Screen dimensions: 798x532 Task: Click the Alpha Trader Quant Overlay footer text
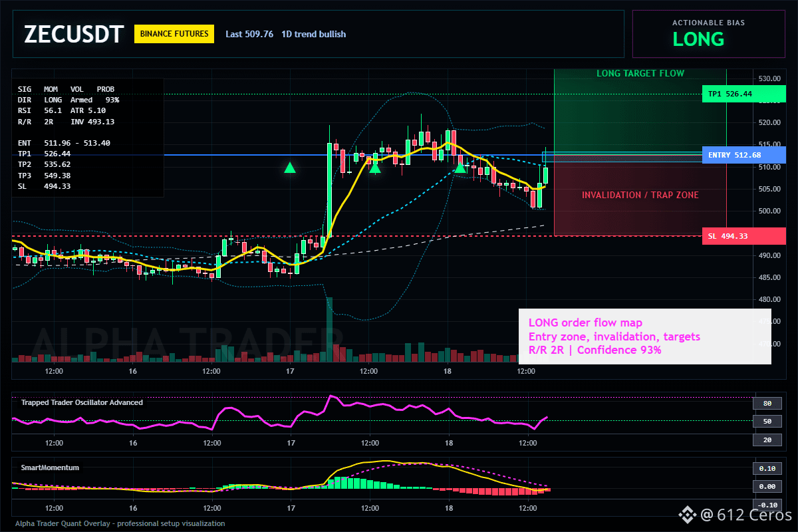[x=120, y=523]
